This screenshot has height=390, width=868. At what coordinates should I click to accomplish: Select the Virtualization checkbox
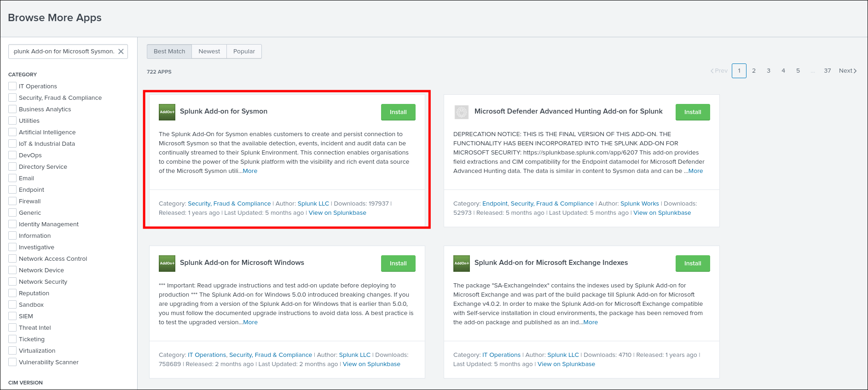12,350
